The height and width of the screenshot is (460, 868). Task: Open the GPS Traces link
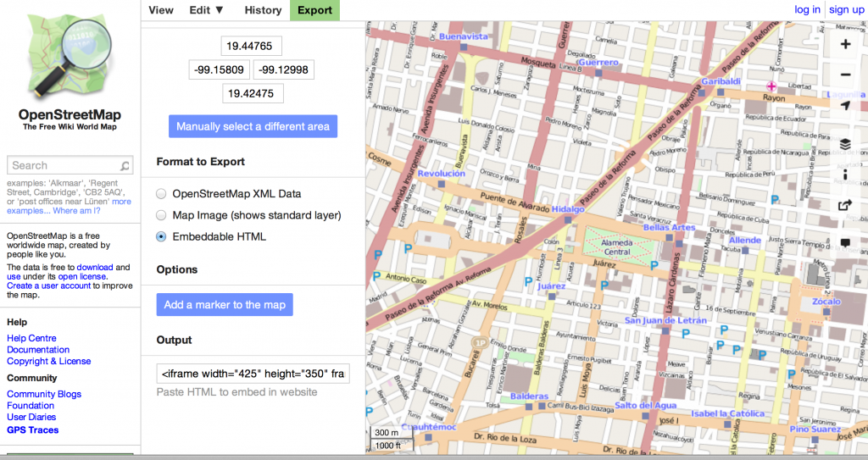33,430
